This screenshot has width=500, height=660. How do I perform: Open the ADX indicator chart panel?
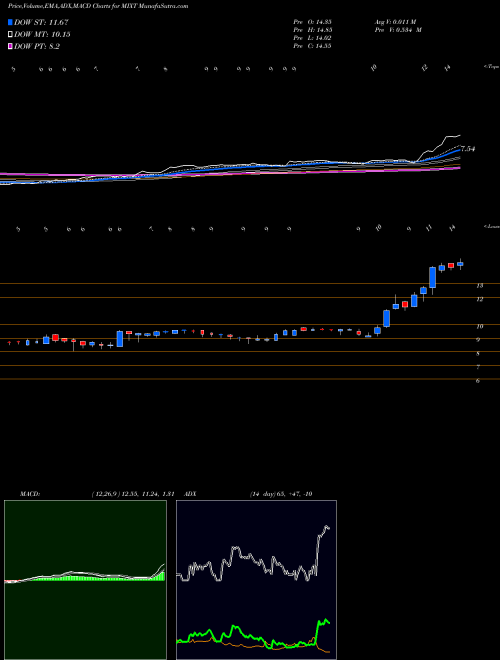256,580
